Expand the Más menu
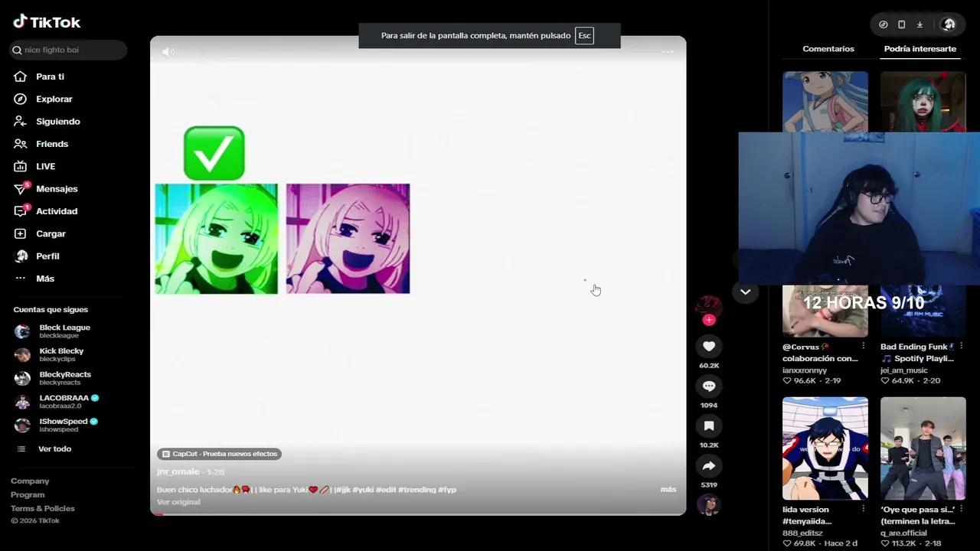 [44, 279]
